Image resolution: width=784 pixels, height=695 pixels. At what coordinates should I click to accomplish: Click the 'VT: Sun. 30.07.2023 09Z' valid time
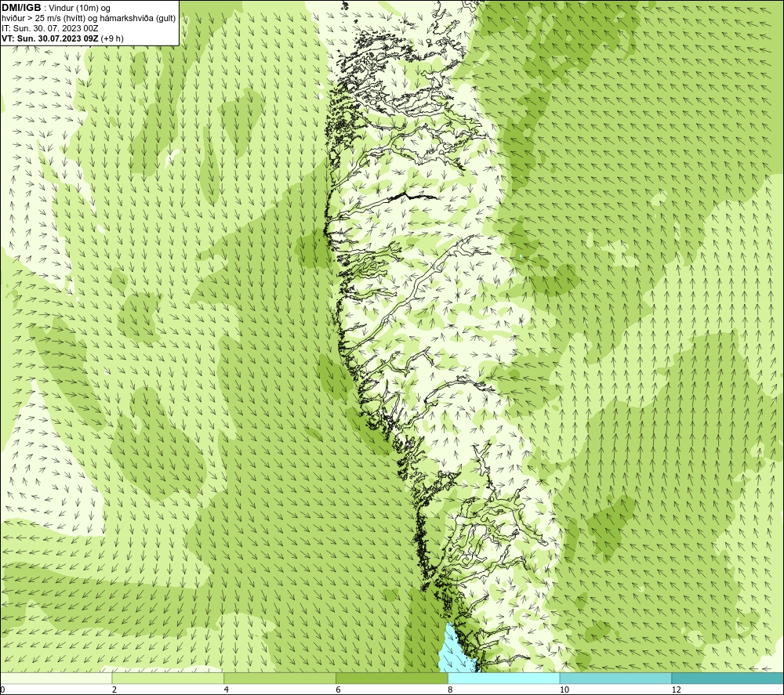(x=50, y=38)
